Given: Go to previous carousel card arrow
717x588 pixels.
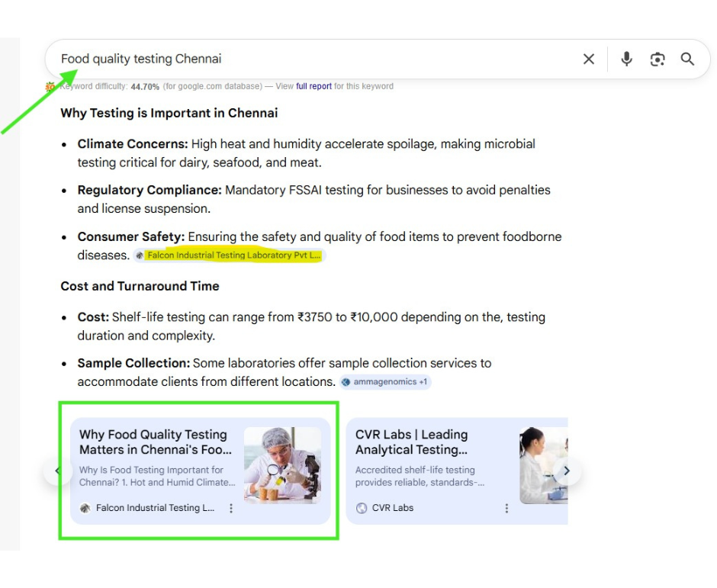Looking at the screenshot, I should click(58, 471).
